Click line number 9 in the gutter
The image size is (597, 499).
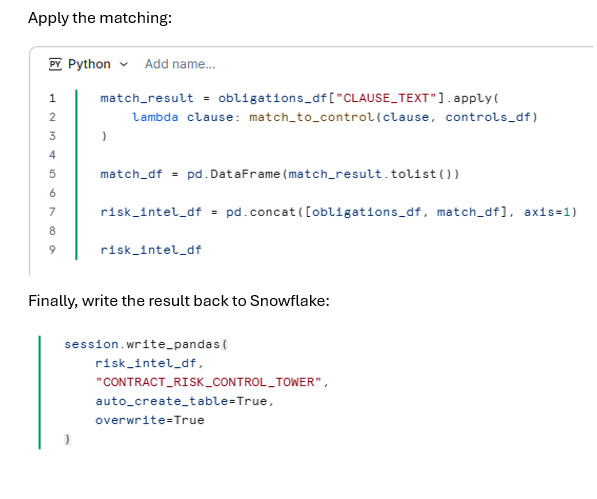[x=52, y=250]
